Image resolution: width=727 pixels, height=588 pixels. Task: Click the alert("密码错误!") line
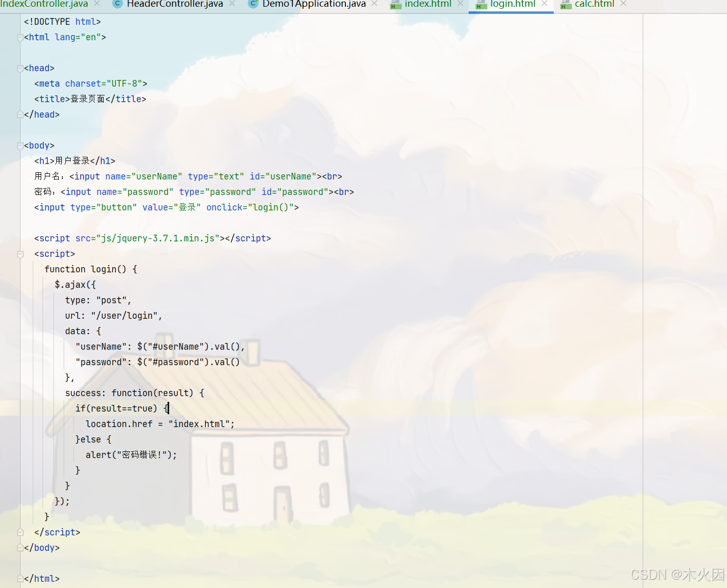point(131,455)
